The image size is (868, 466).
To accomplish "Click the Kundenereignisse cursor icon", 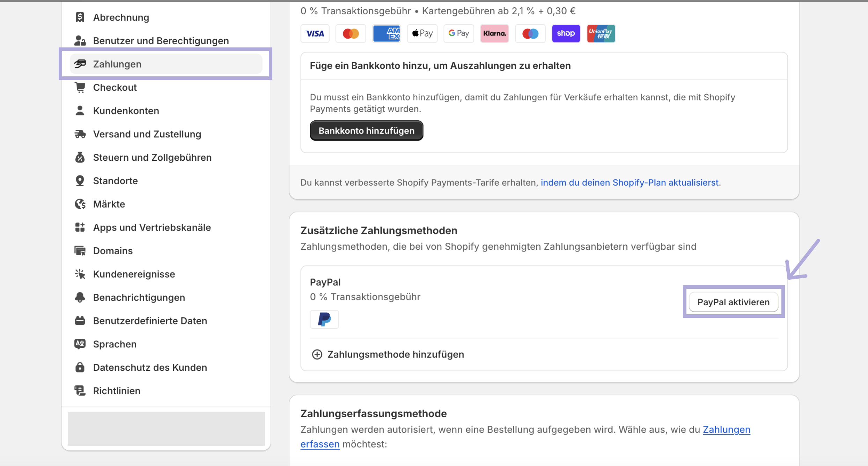I will point(80,274).
